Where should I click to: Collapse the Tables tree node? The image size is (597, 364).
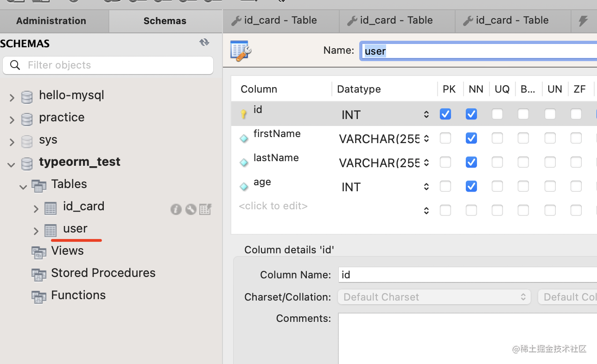pos(23,187)
